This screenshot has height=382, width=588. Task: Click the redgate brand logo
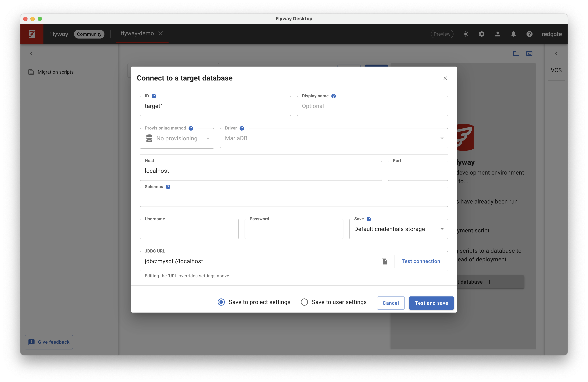click(x=551, y=34)
